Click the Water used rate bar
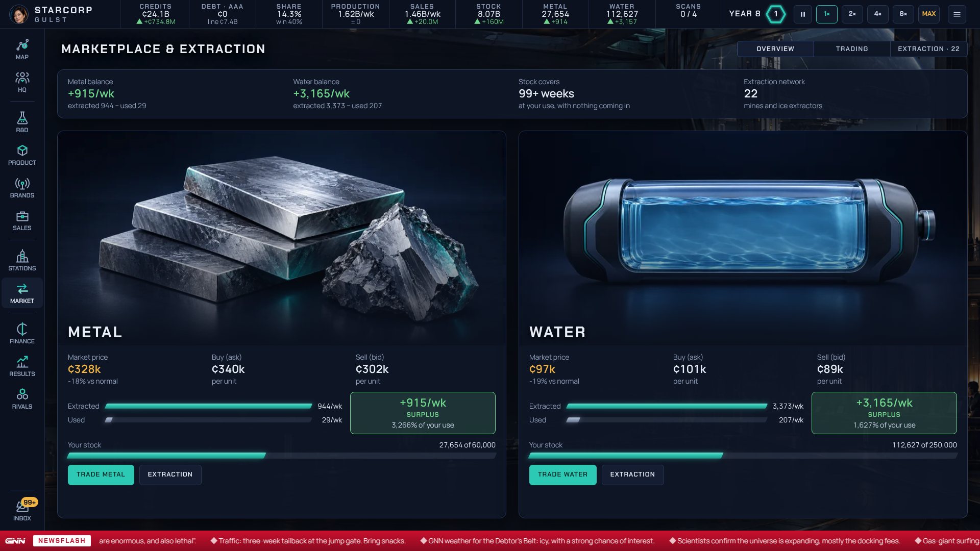 click(667, 420)
